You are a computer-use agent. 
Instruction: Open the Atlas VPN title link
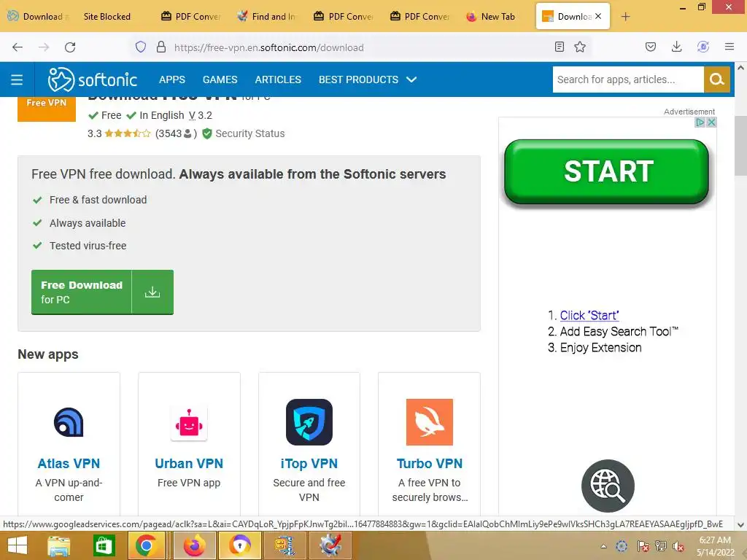click(69, 463)
